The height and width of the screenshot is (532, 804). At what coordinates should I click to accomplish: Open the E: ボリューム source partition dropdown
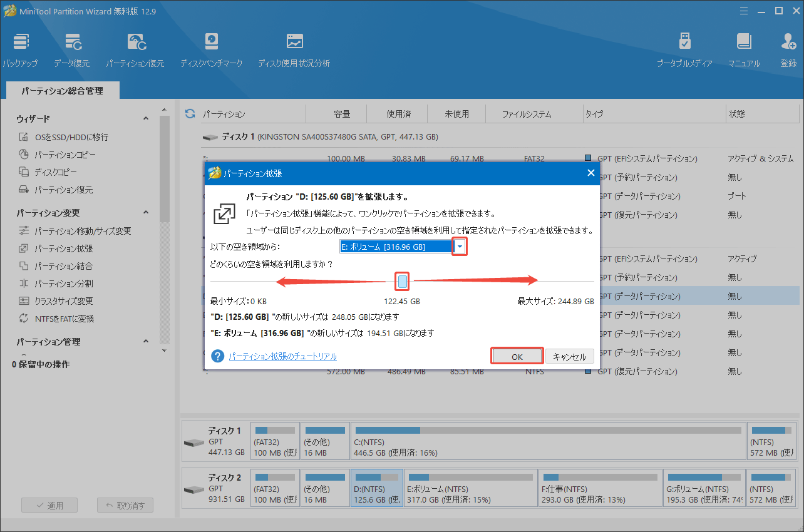pyautogui.click(x=460, y=247)
